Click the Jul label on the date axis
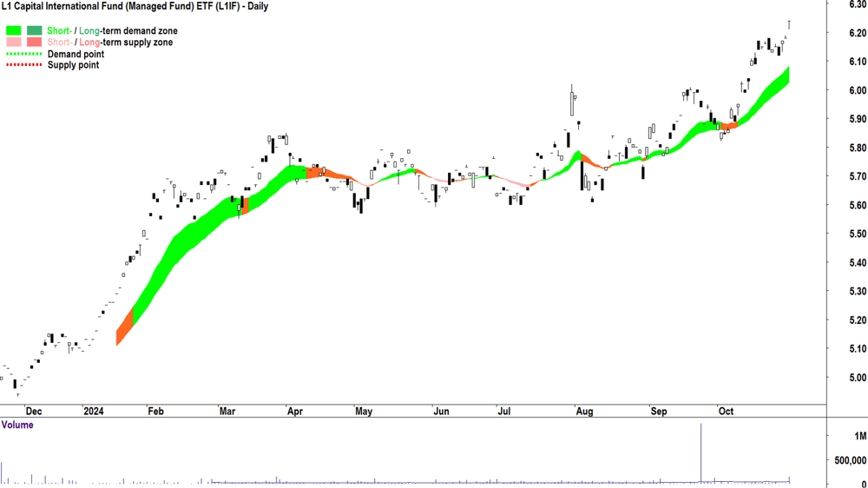 click(x=503, y=412)
